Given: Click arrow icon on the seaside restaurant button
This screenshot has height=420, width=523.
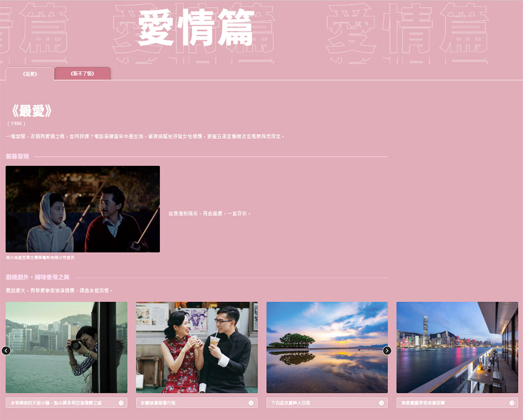Looking at the screenshot, I should click(x=512, y=403).
